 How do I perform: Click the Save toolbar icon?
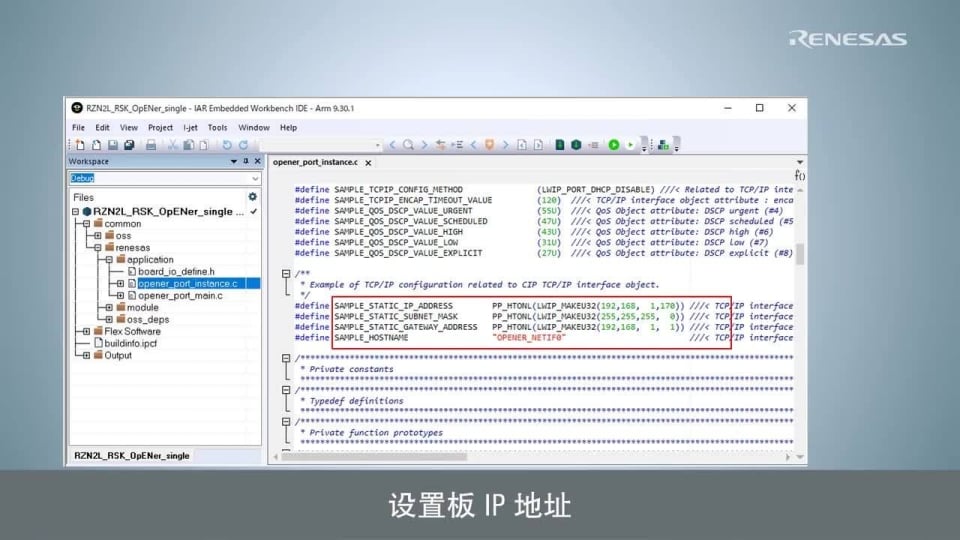coord(113,145)
